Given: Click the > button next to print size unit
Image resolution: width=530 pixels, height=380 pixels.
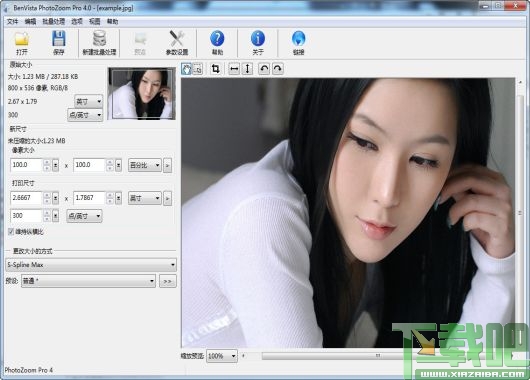Looking at the screenshot, I should click(167, 198).
